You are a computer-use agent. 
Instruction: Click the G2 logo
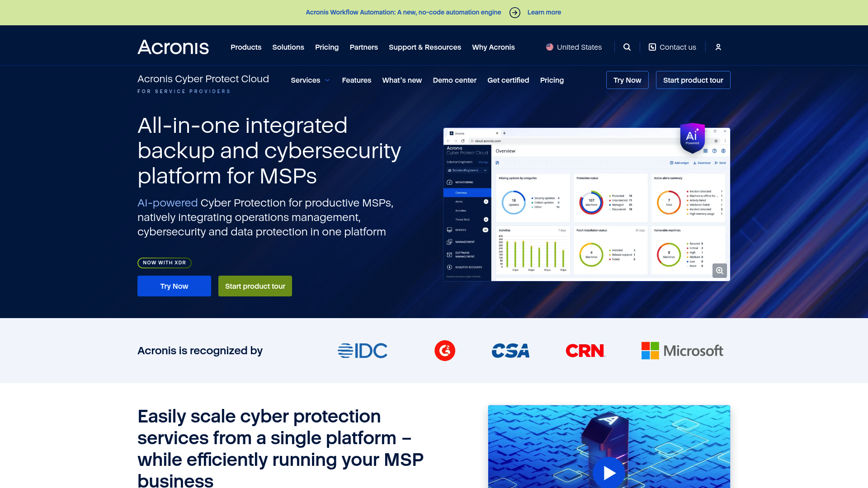[x=445, y=350]
